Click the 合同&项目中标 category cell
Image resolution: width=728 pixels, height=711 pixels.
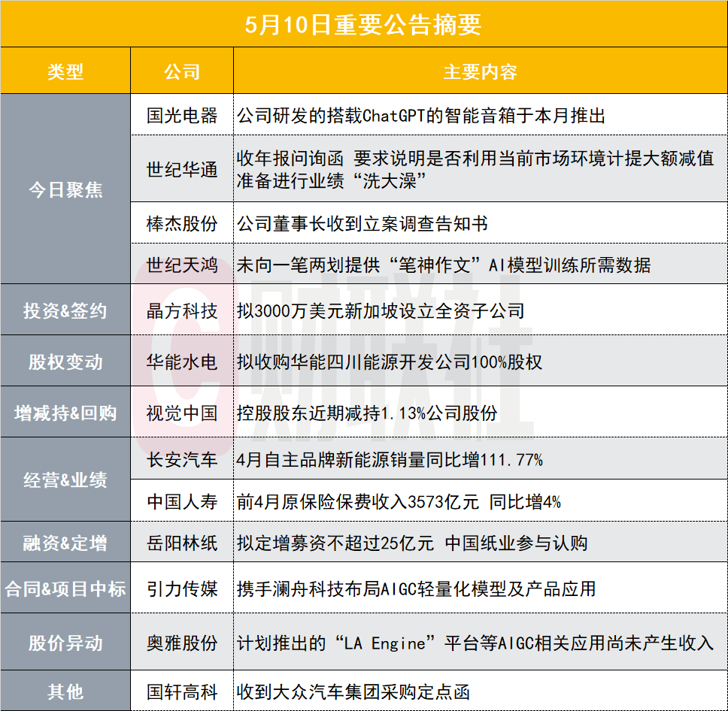(x=65, y=588)
